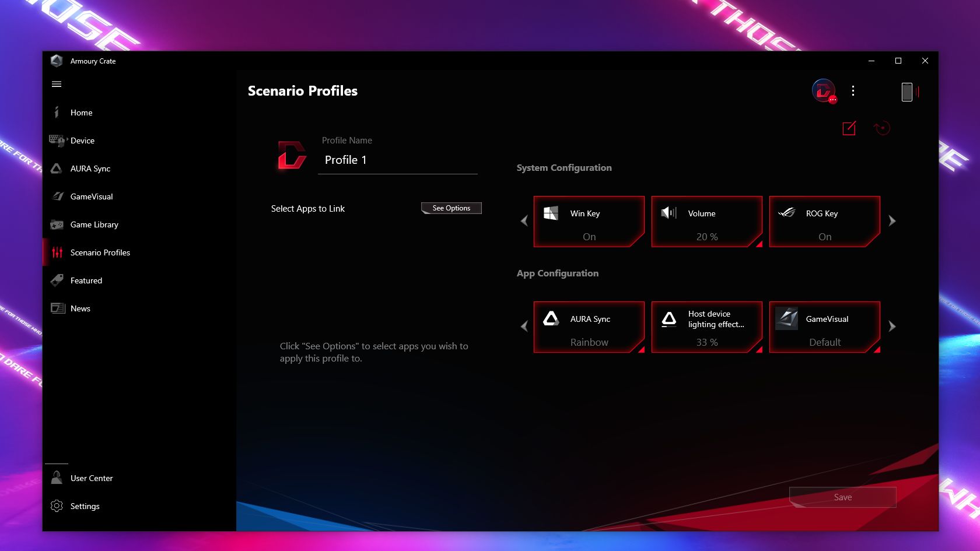The height and width of the screenshot is (551, 980).
Task: Click the News newspaper icon
Action: 58,308
